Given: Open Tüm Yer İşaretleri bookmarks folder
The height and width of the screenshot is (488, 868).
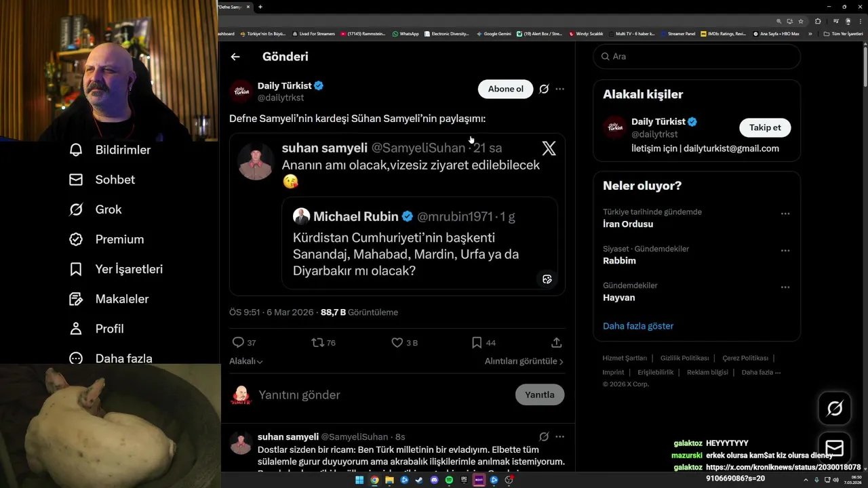Looking at the screenshot, I should (x=843, y=33).
